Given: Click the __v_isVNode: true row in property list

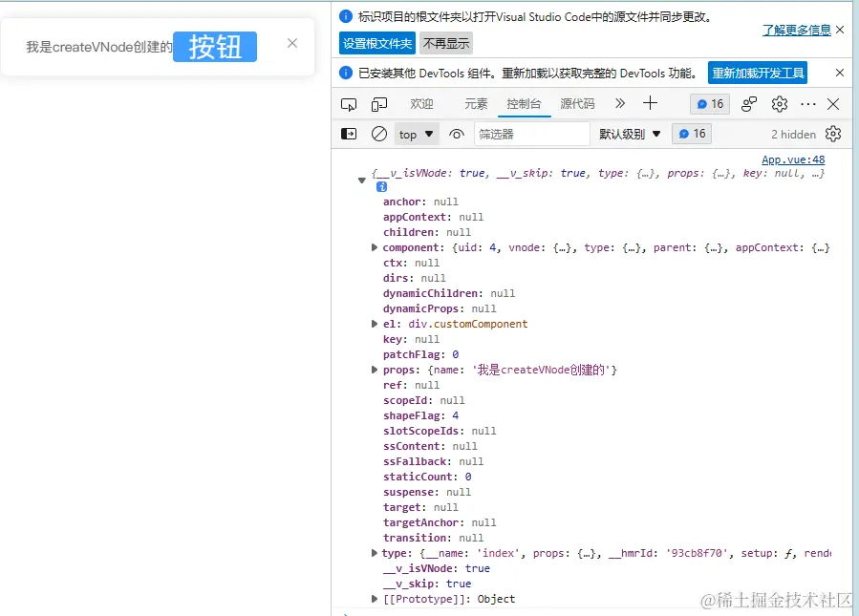Looking at the screenshot, I should click(436, 568).
